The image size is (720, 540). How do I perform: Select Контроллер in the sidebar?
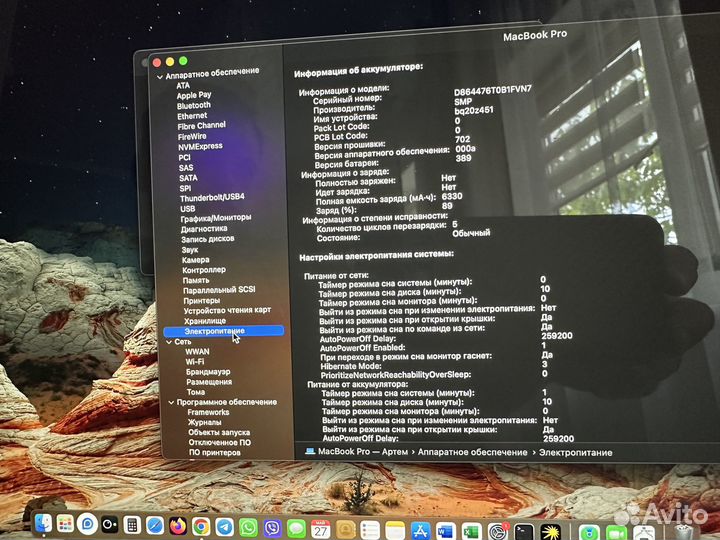[x=204, y=270]
